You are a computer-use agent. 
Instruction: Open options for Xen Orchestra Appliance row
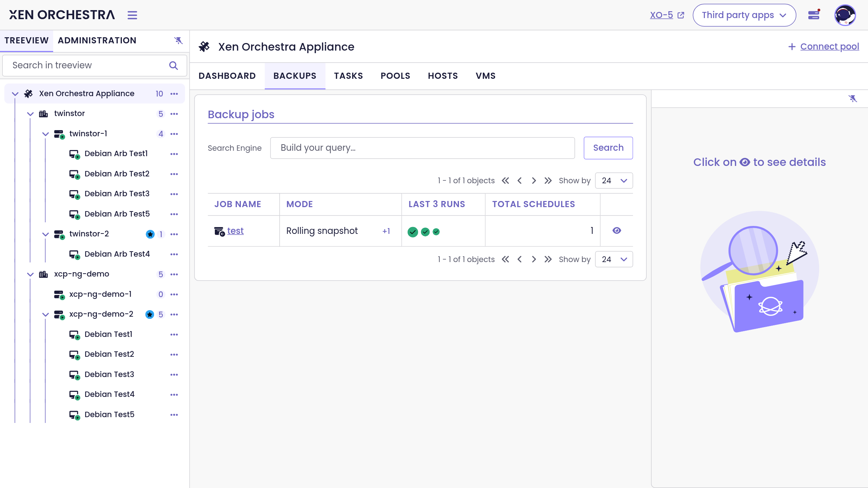[x=174, y=94]
